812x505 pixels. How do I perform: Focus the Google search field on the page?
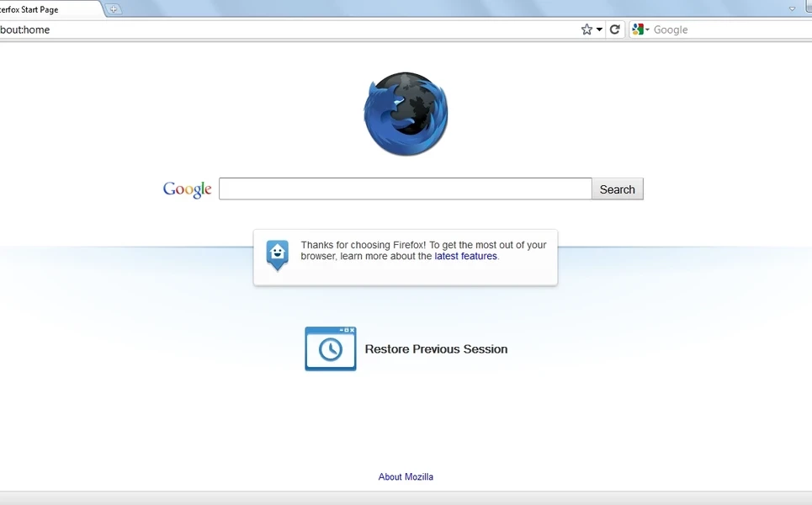[405, 189]
